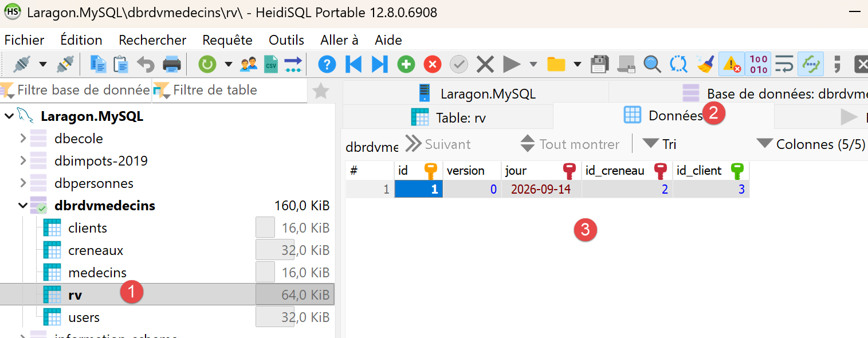Click the version column header
This screenshot has width=868, height=338.
point(472,170)
